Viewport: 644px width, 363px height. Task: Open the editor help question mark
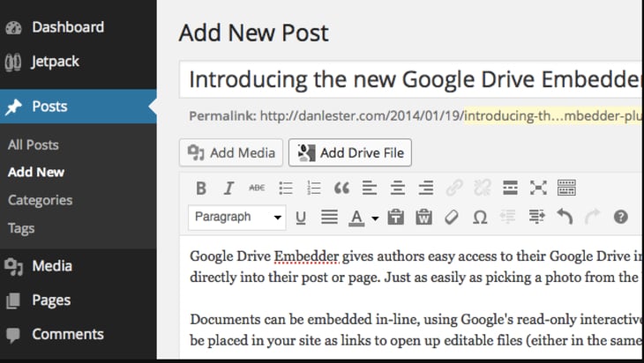pyautogui.click(x=620, y=217)
